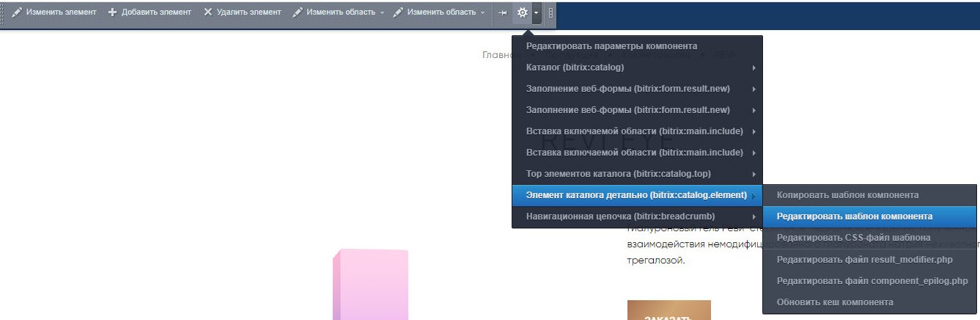The width and height of the screenshot is (980, 320).
Task: Click the pencil icon beside Изменить элемент
Action: coord(17,12)
